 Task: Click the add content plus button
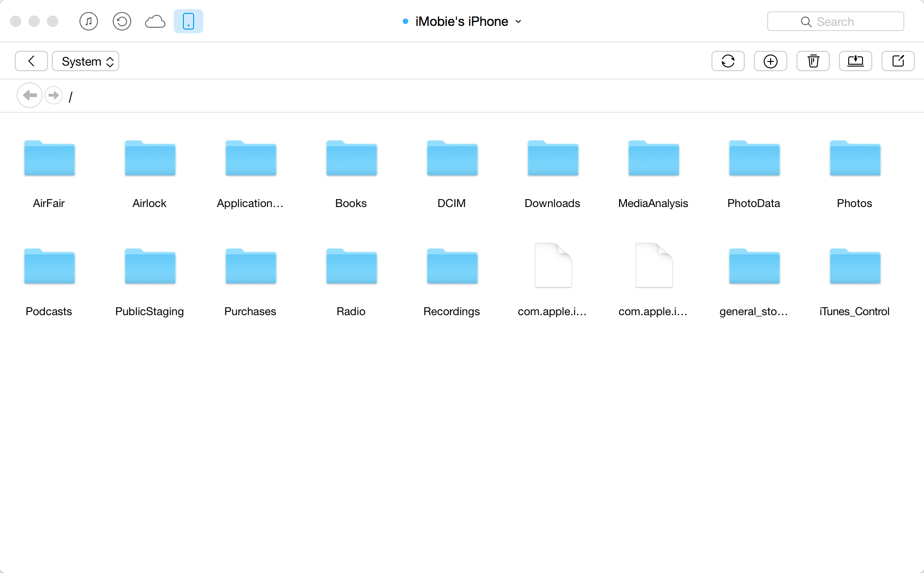tap(770, 61)
